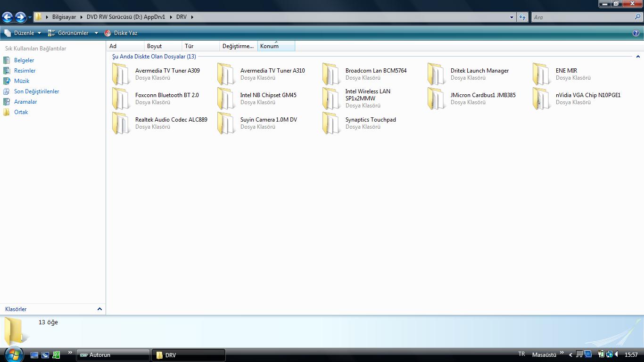Open the volume speaker tray icon
Image resolution: width=644 pixels, height=362 pixels.
[x=616, y=354]
